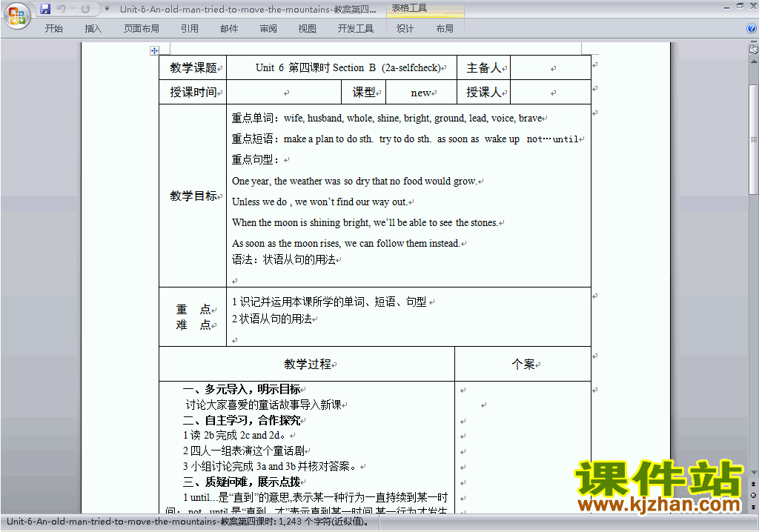759x532 pixels.
Task: Open the 页面布局 ribbon tab
Action: point(142,29)
